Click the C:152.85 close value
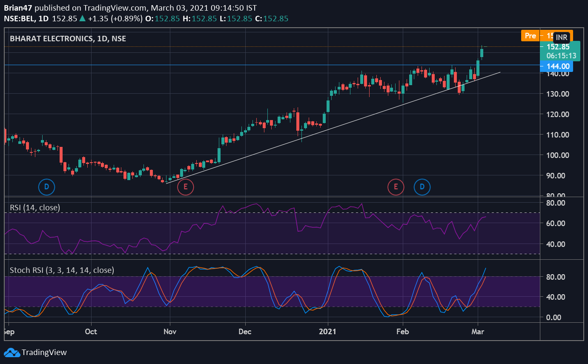The width and height of the screenshot is (588, 364). pyautogui.click(x=272, y=19)
